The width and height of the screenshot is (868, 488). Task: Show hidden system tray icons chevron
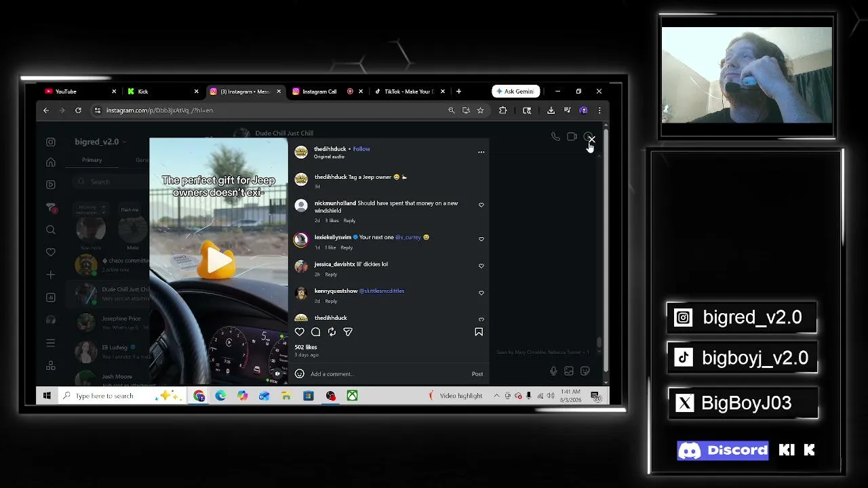pos(496,396)
